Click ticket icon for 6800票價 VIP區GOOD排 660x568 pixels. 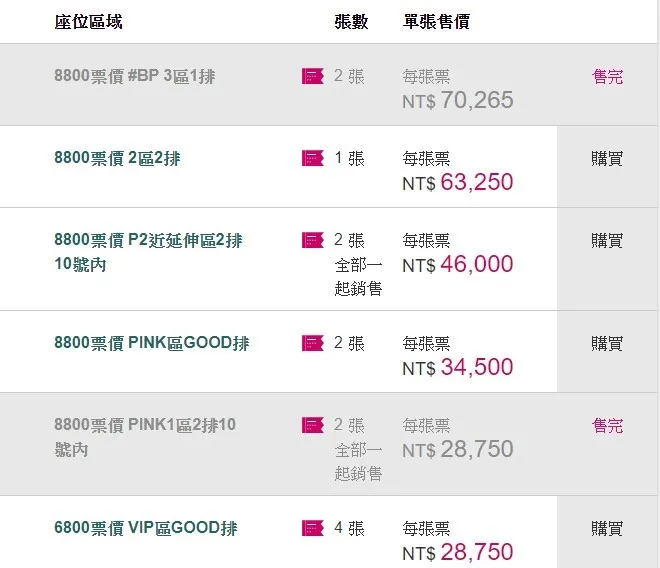(313, 527)
